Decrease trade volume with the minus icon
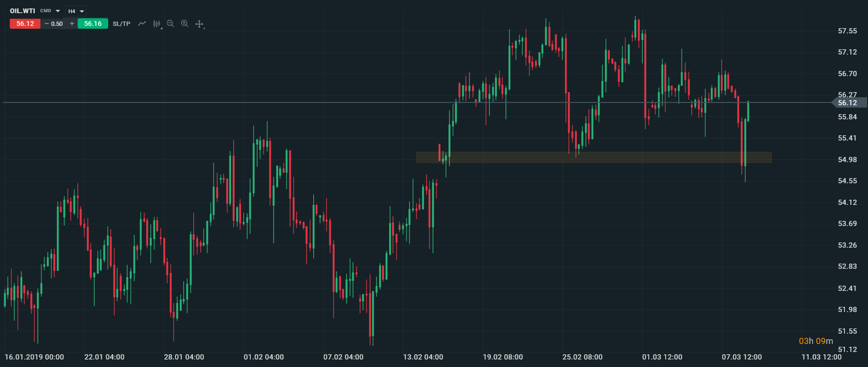This screenshot has width=868, height=367. click(x=47, y=23)
